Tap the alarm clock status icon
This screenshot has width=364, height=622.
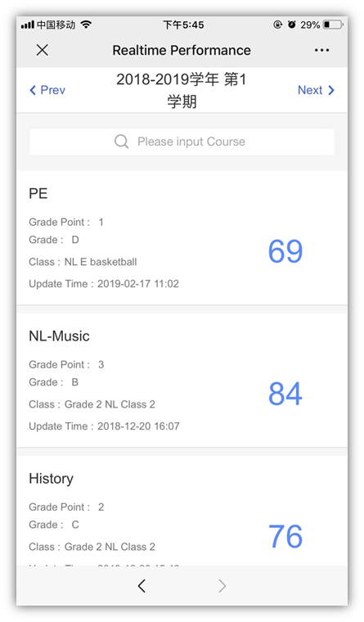[x=292, y=25]
